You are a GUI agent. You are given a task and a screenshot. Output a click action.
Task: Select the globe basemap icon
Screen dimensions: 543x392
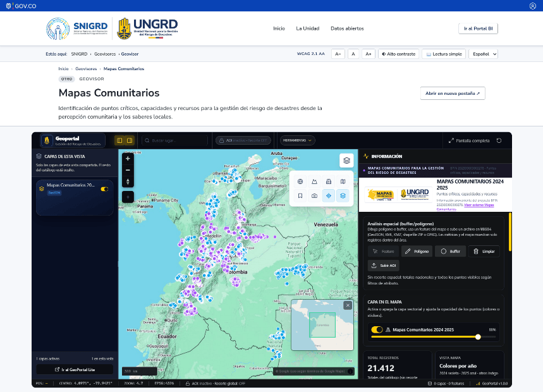coord(300,181)
